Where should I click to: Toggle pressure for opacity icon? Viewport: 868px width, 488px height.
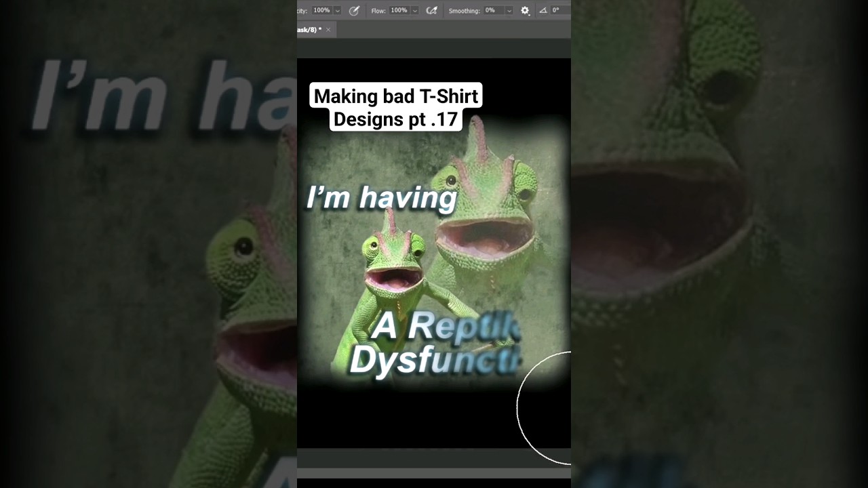354,10
